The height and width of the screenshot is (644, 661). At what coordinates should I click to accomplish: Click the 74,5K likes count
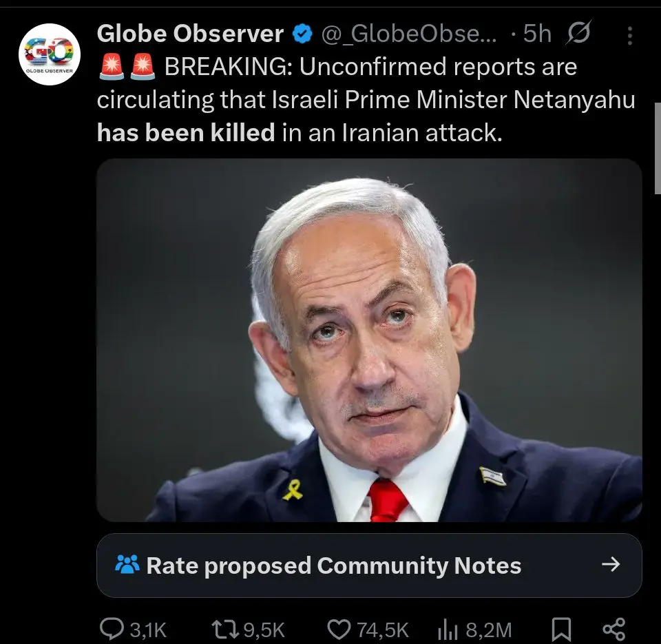pos(383,630)
